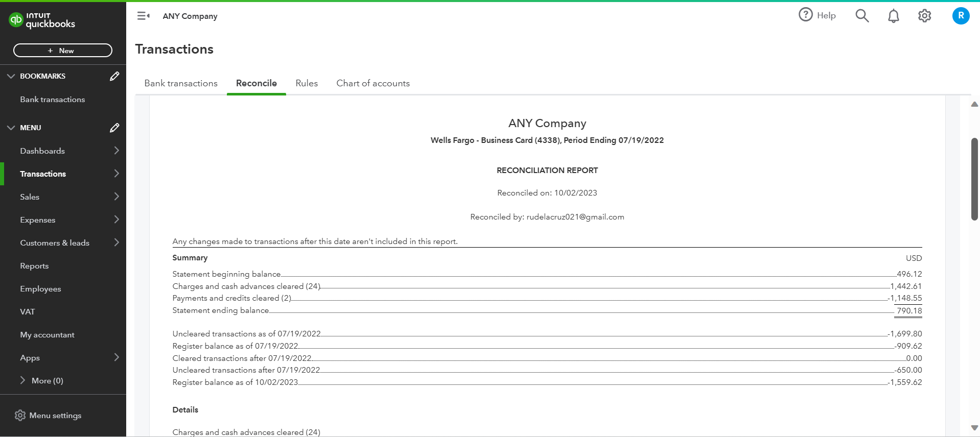
Task: Collapse the MENU section
Action: click(11, 128)
